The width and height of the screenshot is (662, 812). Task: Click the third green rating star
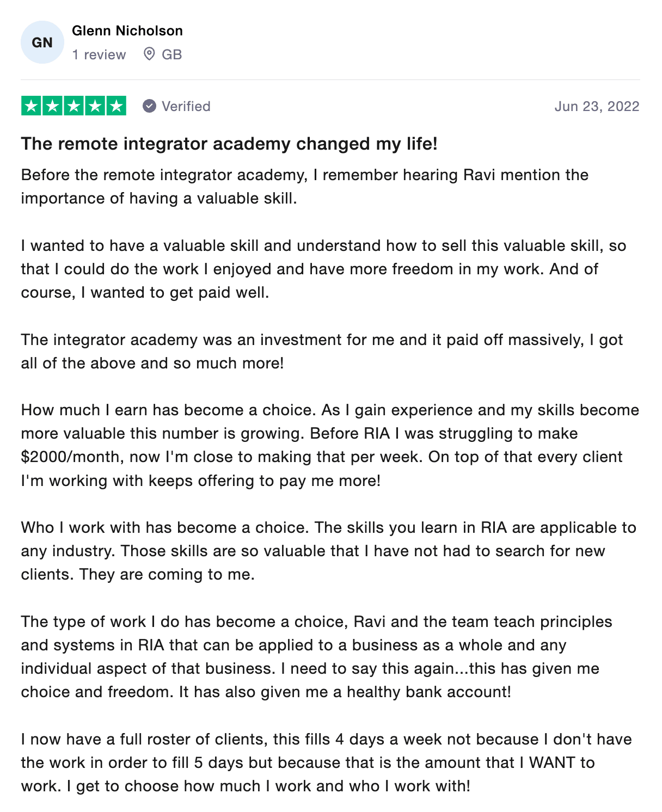coord(74,106)
